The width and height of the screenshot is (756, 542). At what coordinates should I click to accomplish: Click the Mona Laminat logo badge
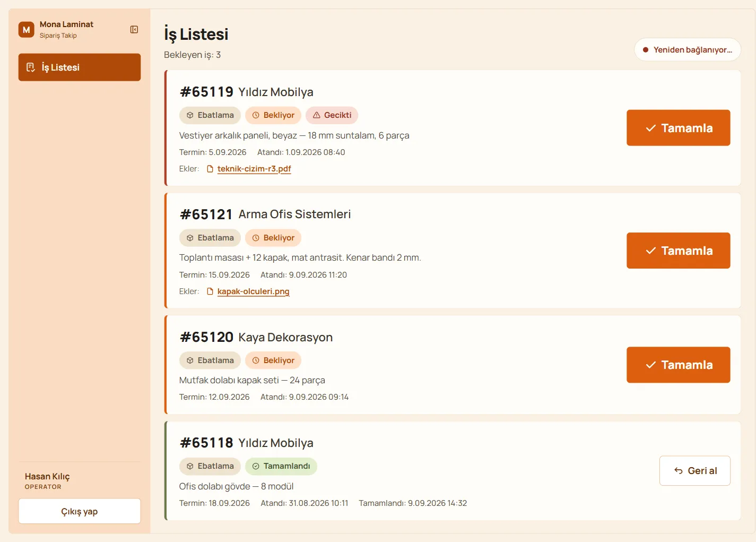pos(27,30)
